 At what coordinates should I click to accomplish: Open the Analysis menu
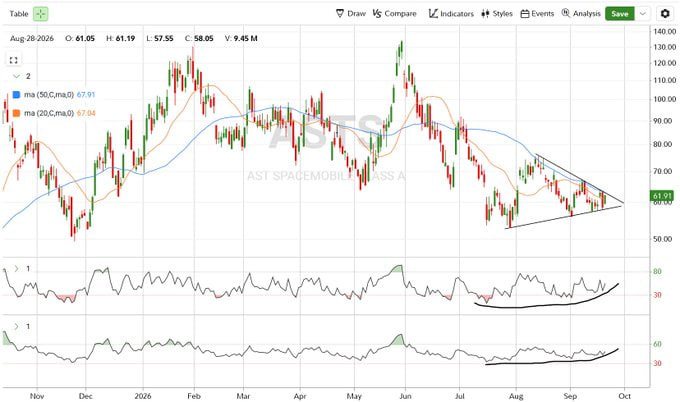click(581, 13)
